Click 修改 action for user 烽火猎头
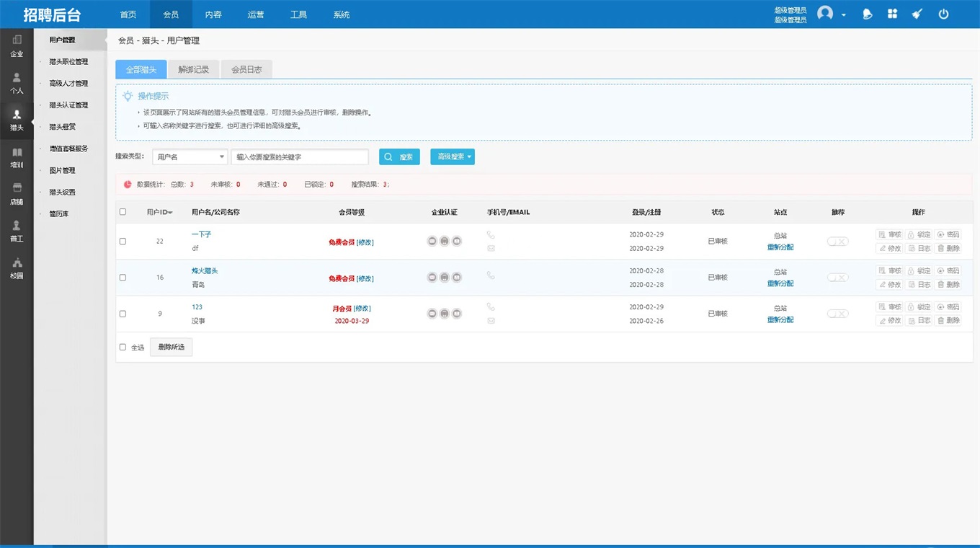 [889, 284]
